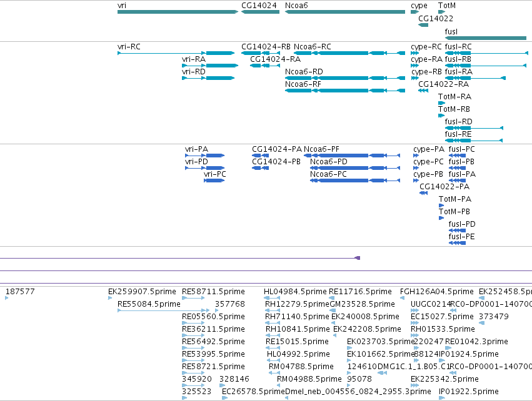Select the TotM-RB transcript label
532x401 pixels.
(x=454, y=109)
